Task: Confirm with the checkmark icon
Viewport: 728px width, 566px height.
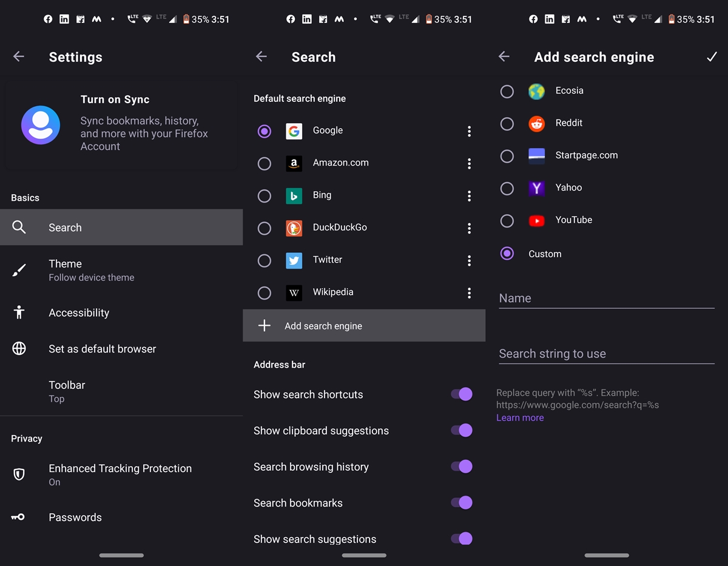Action: (x=712, y=56)
